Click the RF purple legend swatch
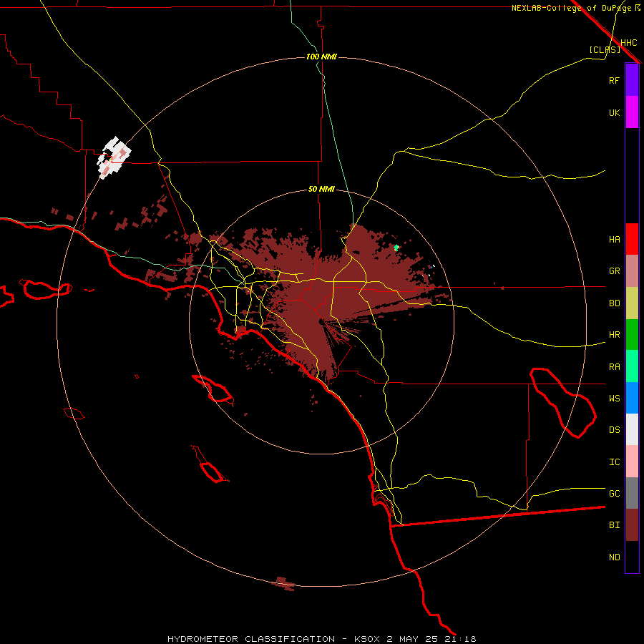This screenshot has height=644, width=644. coord(632,80)
